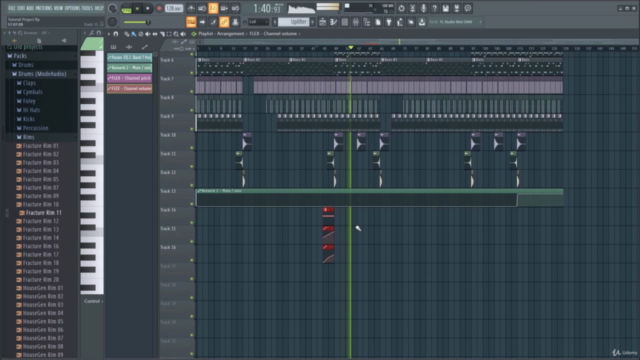Select the playlist mute tool icon
The height and width of the screenshot is (360, 640).
coord(148,34)
